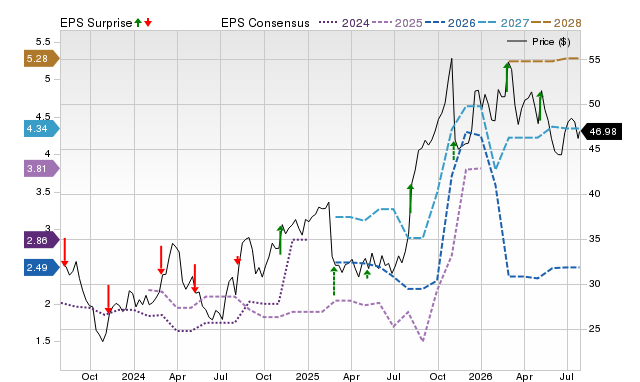The width and height of the screenshot is (640, 382).
Task: Click the 35 label on right price axis
Action: 594,239
